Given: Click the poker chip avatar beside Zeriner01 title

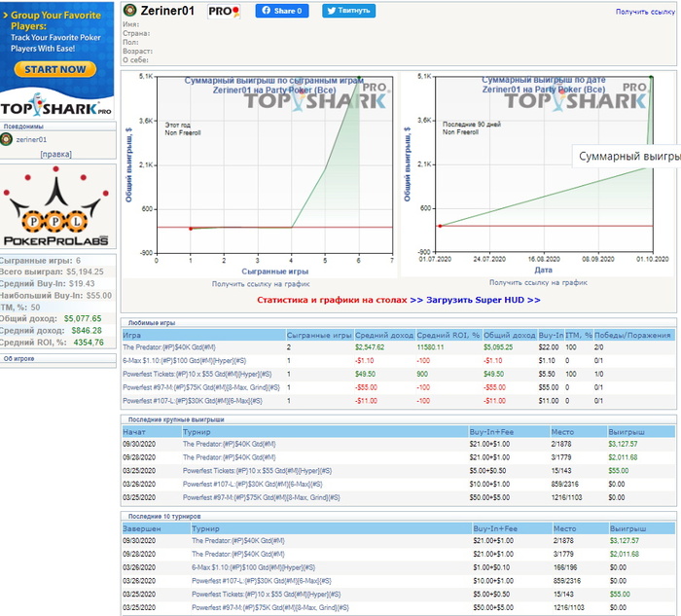Looking at the screenshot, I should (129, 10).
